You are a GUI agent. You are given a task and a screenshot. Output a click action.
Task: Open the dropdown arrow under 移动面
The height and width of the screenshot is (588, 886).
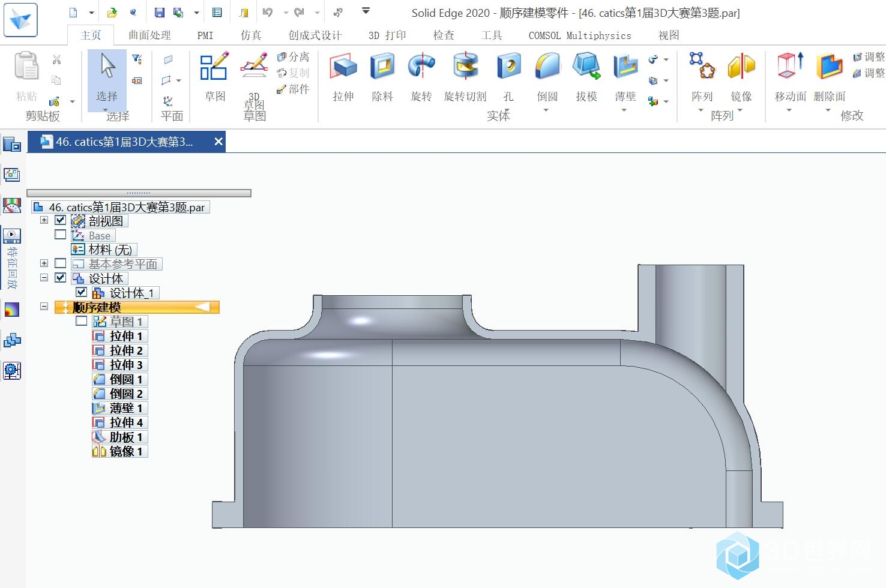(789, 110)
